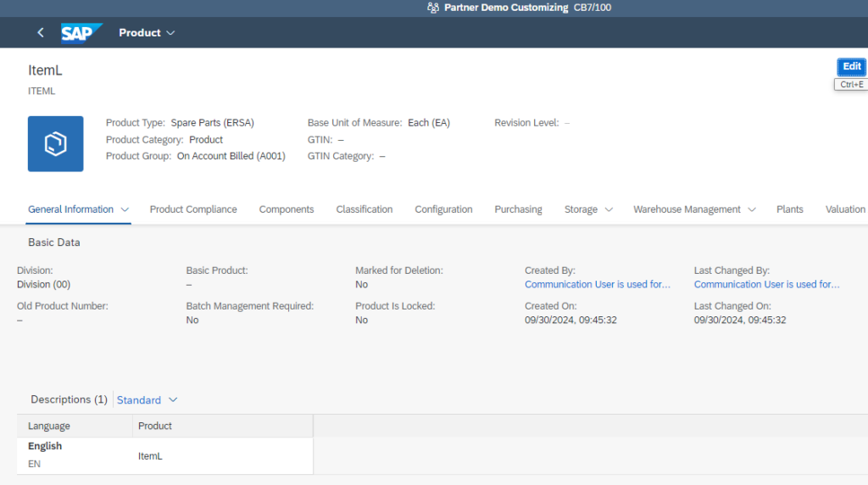Open the Plants tab

pos(789,209)
